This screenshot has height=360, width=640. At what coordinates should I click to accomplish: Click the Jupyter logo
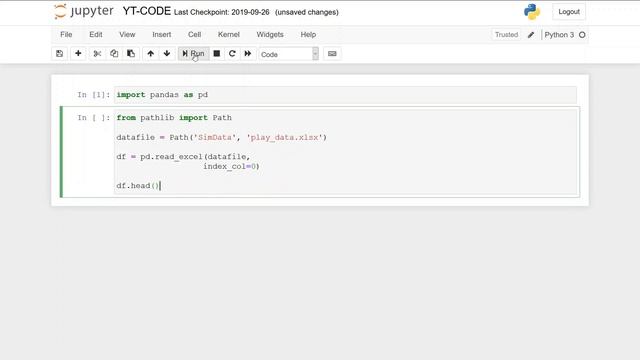(x=84, y=11)
